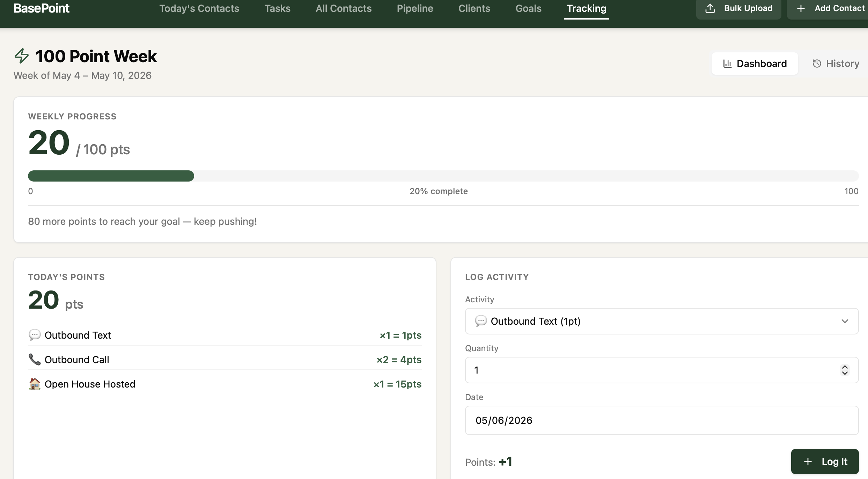This screenshot has height=479, width=868.
Task: Click the Bulk Upload button
Action: pos(738,8)
